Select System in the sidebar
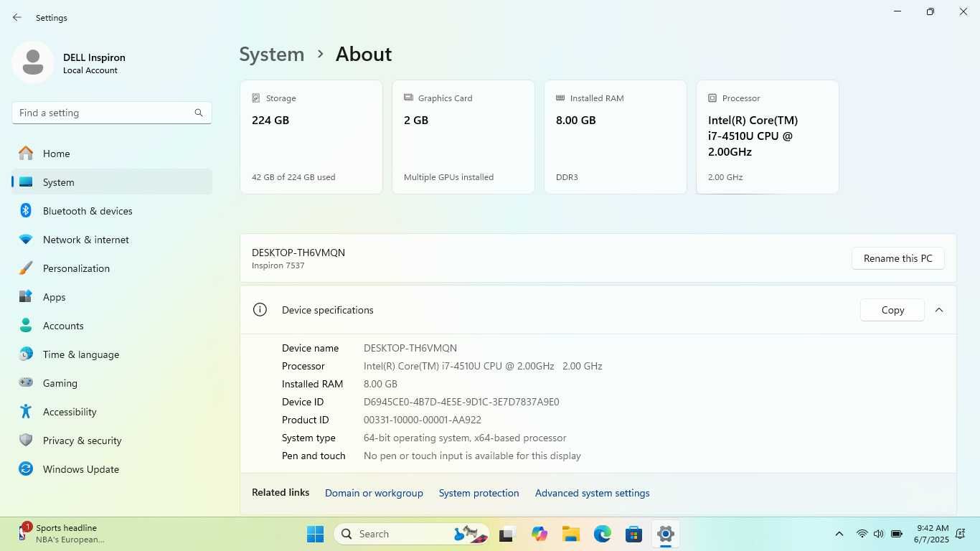This screenshot has height=551, width=980. point(112,182)
